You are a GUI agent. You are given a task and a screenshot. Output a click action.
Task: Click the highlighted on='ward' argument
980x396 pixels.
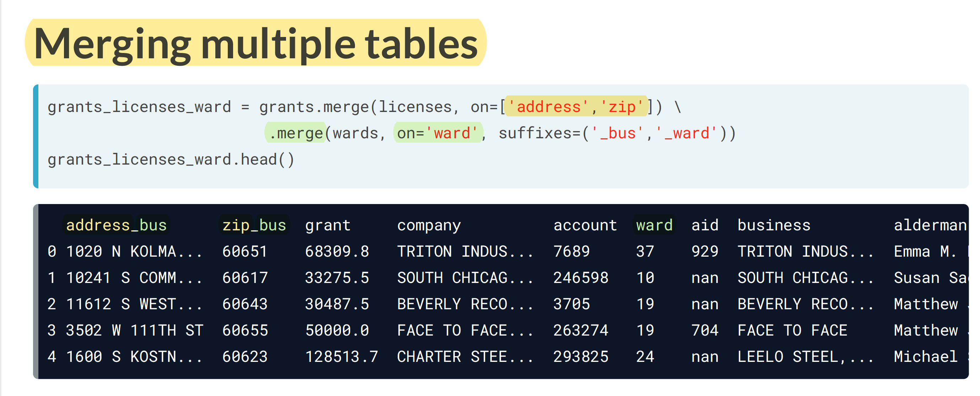pos(437,133)
